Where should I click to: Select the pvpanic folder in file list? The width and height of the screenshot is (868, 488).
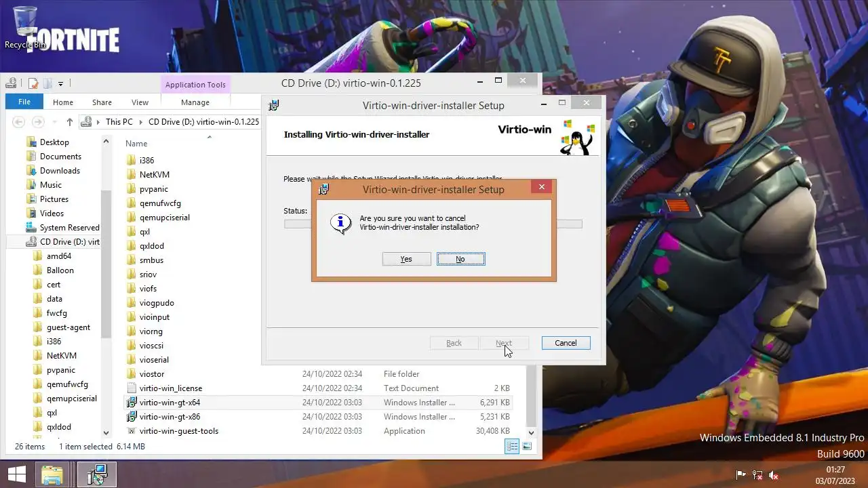(154, 189)
